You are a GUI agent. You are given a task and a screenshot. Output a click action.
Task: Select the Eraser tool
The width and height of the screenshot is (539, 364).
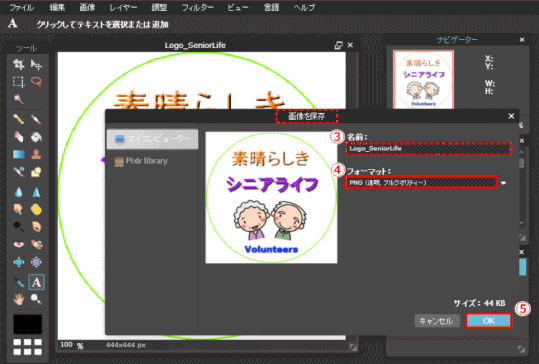coord(19,137)
